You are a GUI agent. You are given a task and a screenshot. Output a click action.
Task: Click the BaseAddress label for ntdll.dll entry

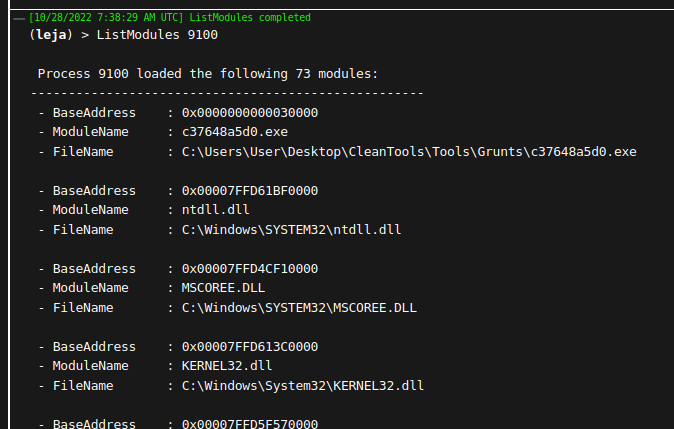pyautogui.click(x=94, y=191)
